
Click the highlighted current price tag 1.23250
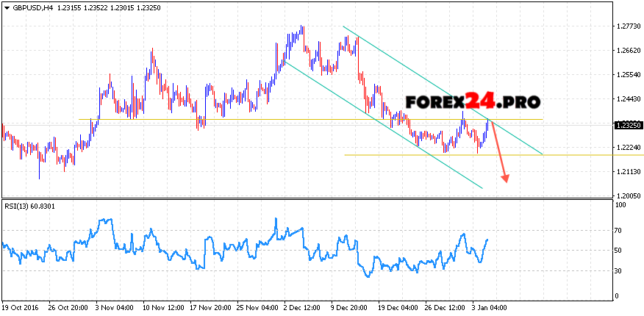coord(626,125)
